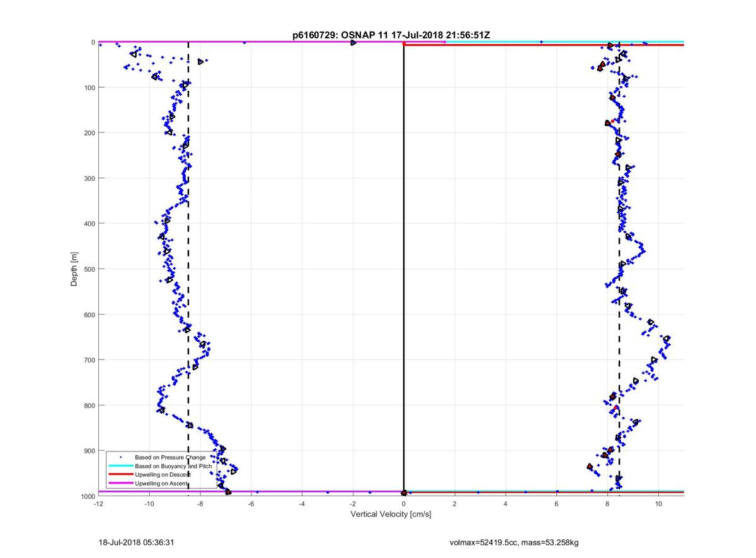This screenshot has width=756, height=558.
Task: Select the "Depth [m]" axis label
Action: 74,269
